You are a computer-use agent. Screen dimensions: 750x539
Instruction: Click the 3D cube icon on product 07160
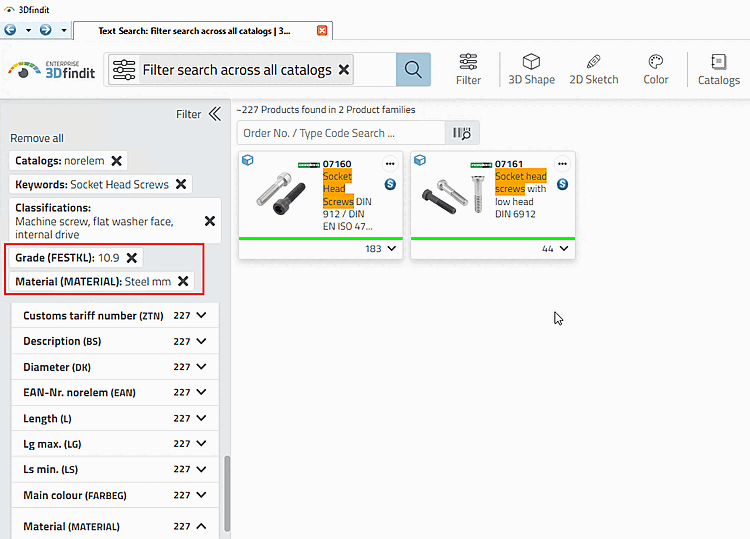click(x=247, y=160)
